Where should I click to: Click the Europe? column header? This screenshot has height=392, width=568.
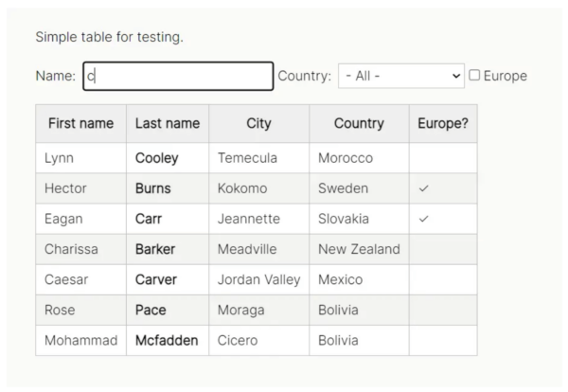[x=443, y=123]
